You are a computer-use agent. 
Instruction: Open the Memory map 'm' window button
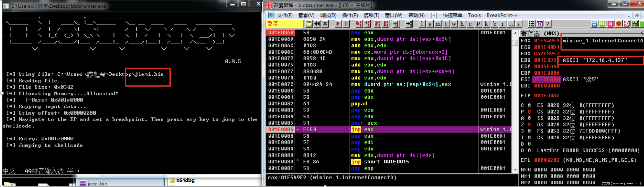coord(438,24)
